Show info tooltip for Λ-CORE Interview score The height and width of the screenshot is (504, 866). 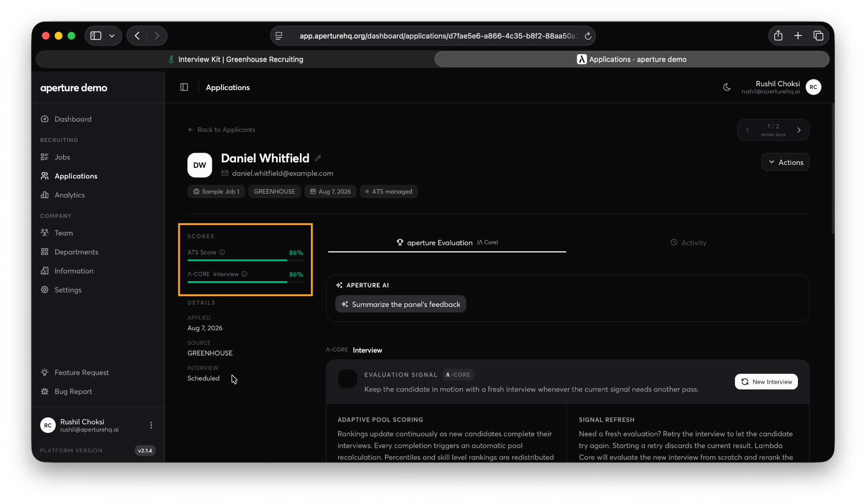[x=244, y=274]
